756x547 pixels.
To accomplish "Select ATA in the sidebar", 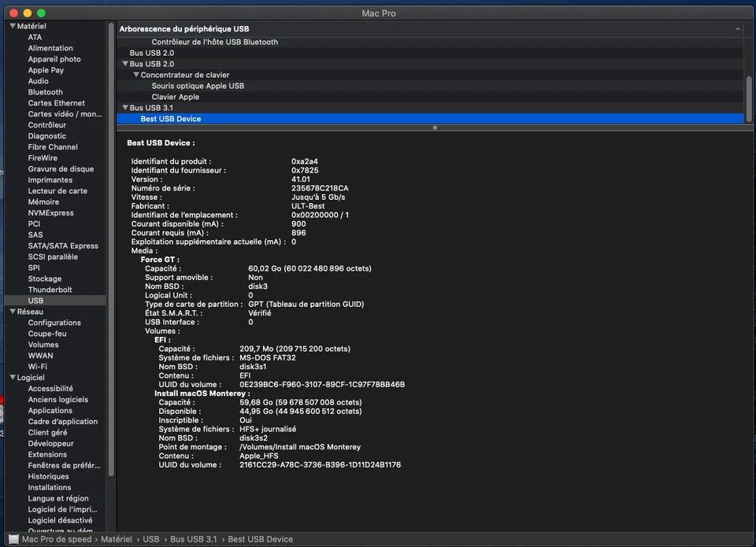I will (35, 37).
